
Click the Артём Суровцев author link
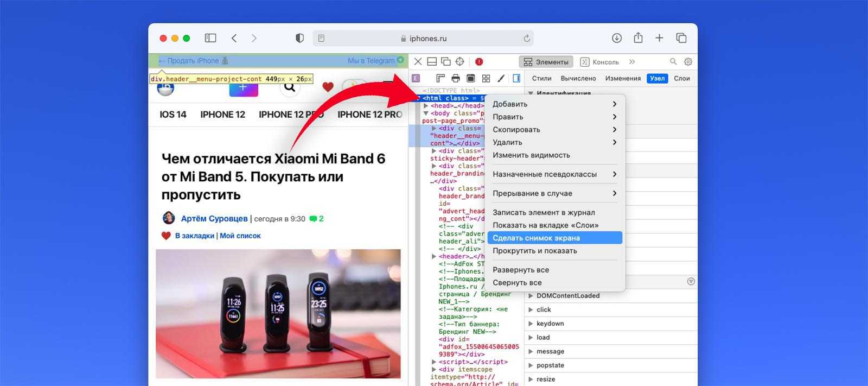tap(214, 219)
